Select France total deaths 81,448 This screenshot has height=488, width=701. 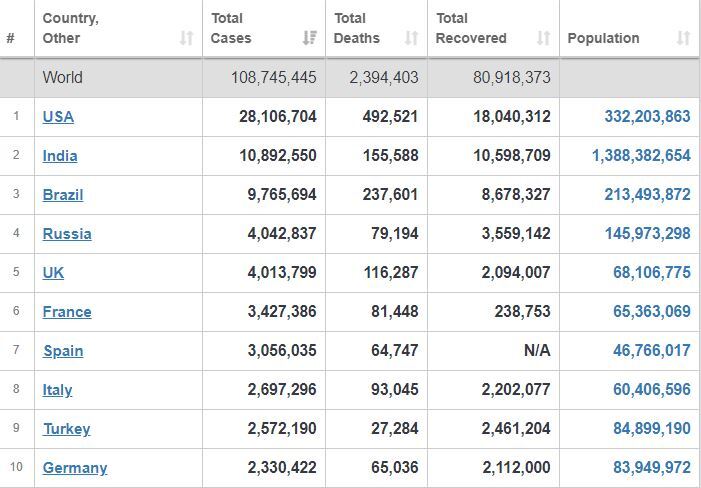(395, 311)
